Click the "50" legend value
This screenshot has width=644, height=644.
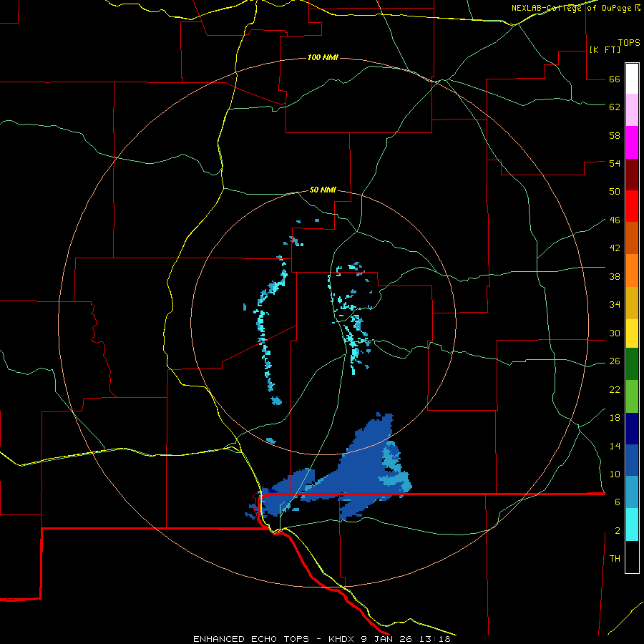(615, 192)
